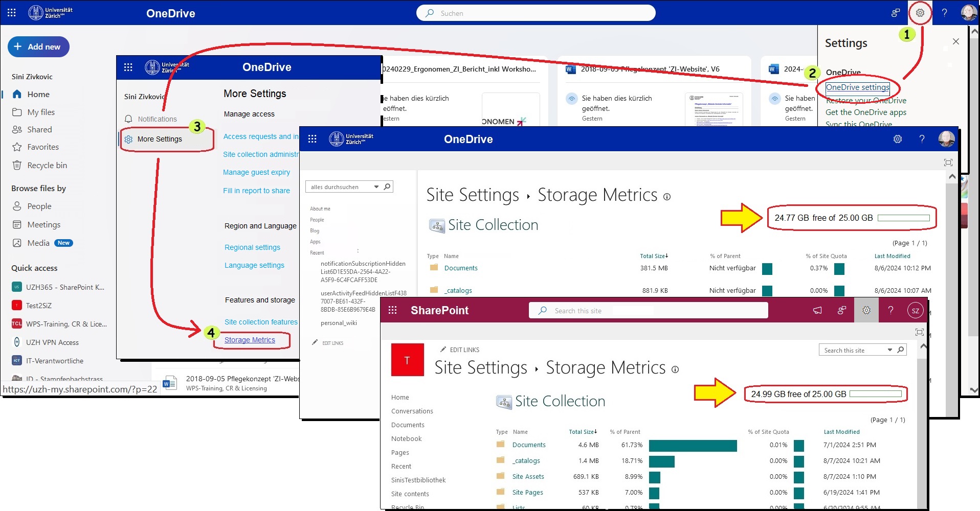Open SZ account avatar in SharePoint
The width and height of the screenshot is (980, 511).
915,310
